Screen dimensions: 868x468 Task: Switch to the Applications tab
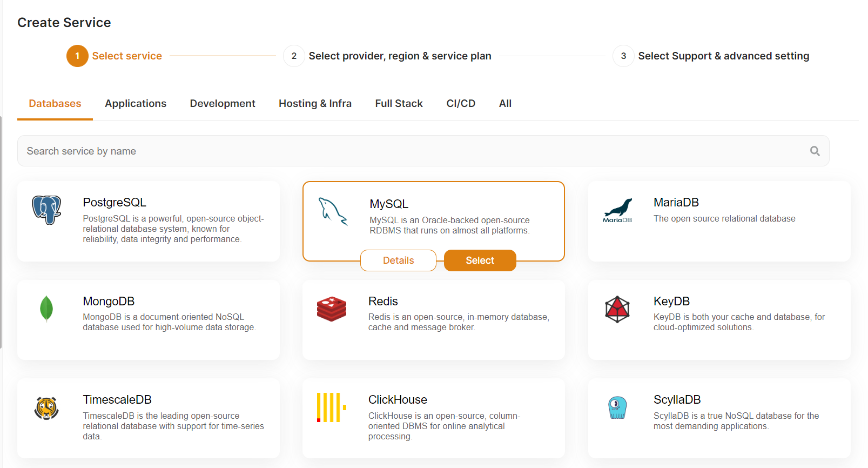click(x=136, y=104)
